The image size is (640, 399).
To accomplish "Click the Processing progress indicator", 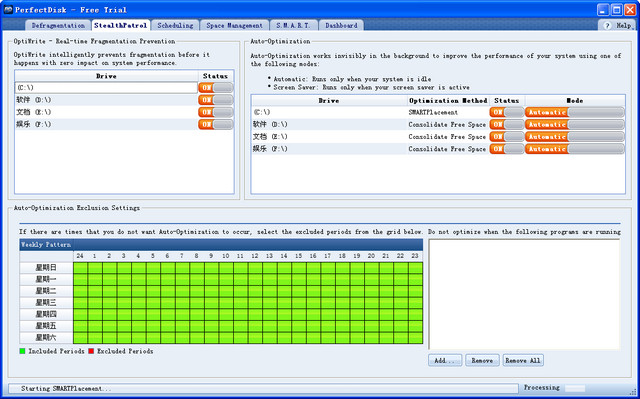I will [575, 388].
